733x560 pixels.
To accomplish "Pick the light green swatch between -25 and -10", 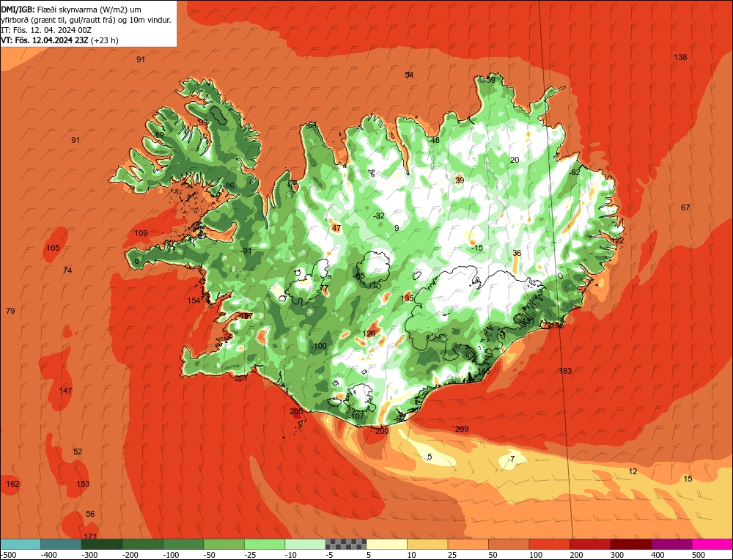I will pyautogui.click(x=264, y=544).
